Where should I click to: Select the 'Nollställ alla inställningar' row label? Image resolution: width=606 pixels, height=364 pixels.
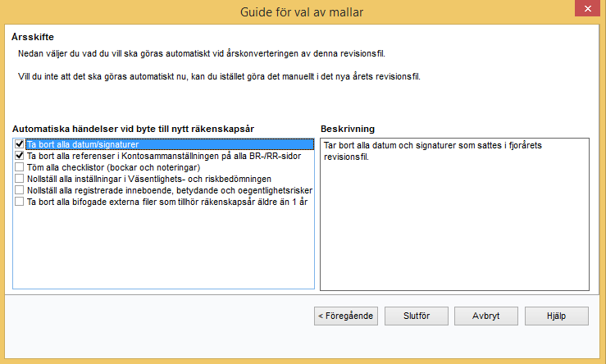click(x=148, y=179)
